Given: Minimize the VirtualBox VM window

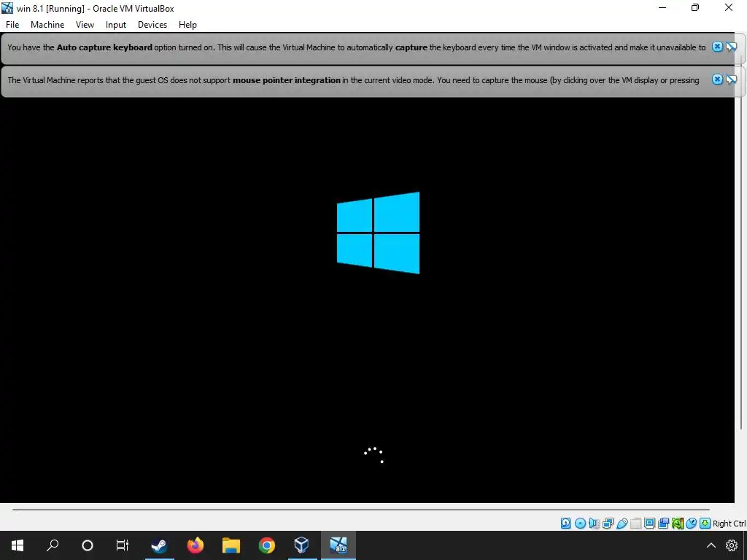Looking at the screenshot, I should click(x=662, y=7).
